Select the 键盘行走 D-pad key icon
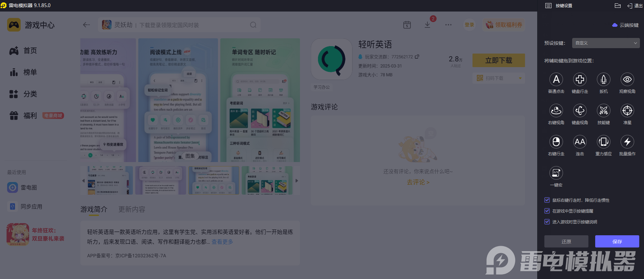Image resolution: width=644 pixels, height=279 pixels. 580,79
